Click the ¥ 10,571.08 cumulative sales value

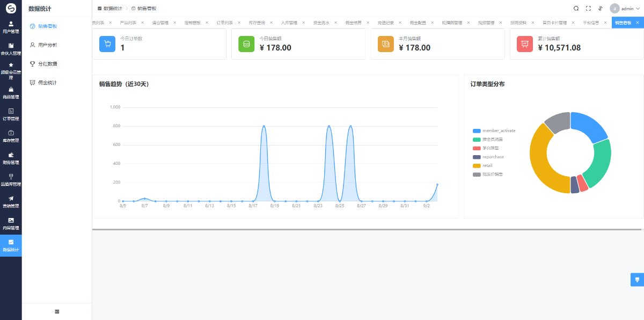point(559,48)
